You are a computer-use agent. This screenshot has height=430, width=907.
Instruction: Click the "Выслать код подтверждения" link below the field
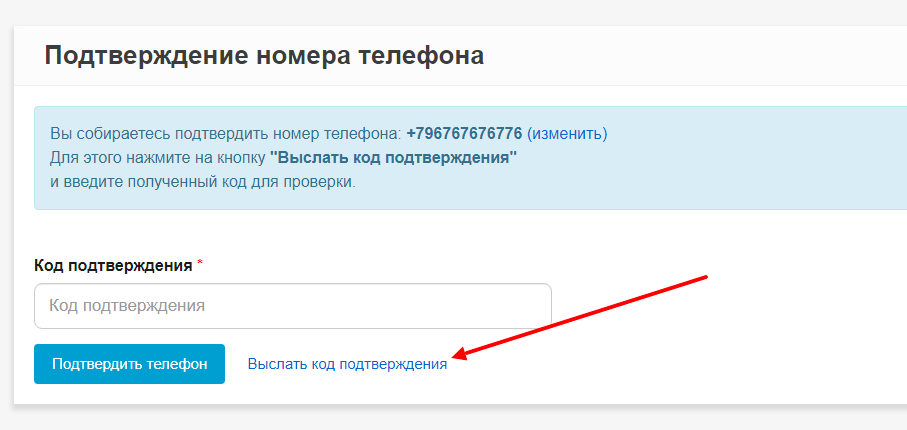pos(347,364)
